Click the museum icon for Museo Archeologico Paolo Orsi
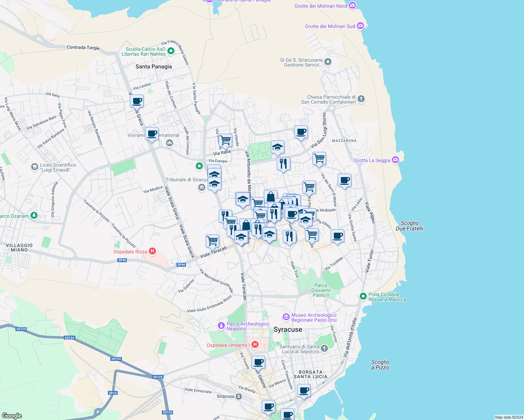The width and height of the screenshot is (524, 420). pos(286,317)
